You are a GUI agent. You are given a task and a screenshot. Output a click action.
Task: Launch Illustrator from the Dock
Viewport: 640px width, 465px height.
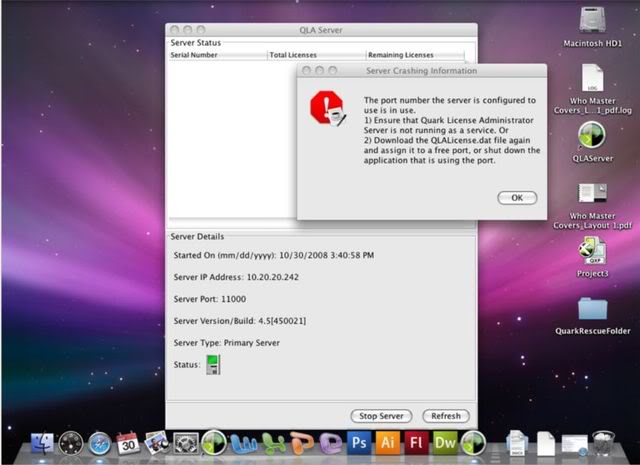[x=387, y=443]
